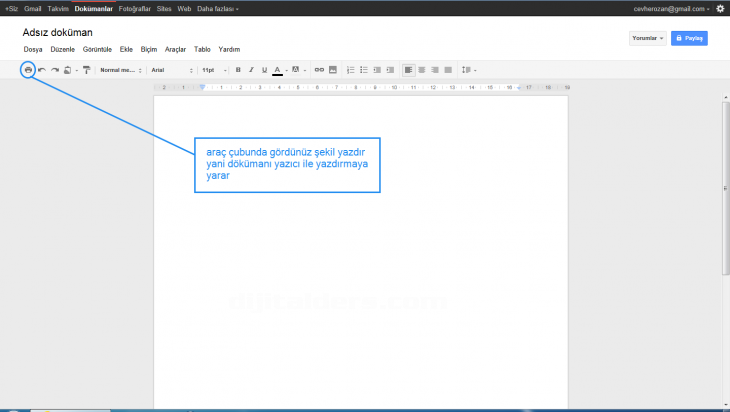Click the Print (Yazdır) icon in toolbar
This screenshot has width=730, height=412.
pyautogui.click(x=28, y=70)
